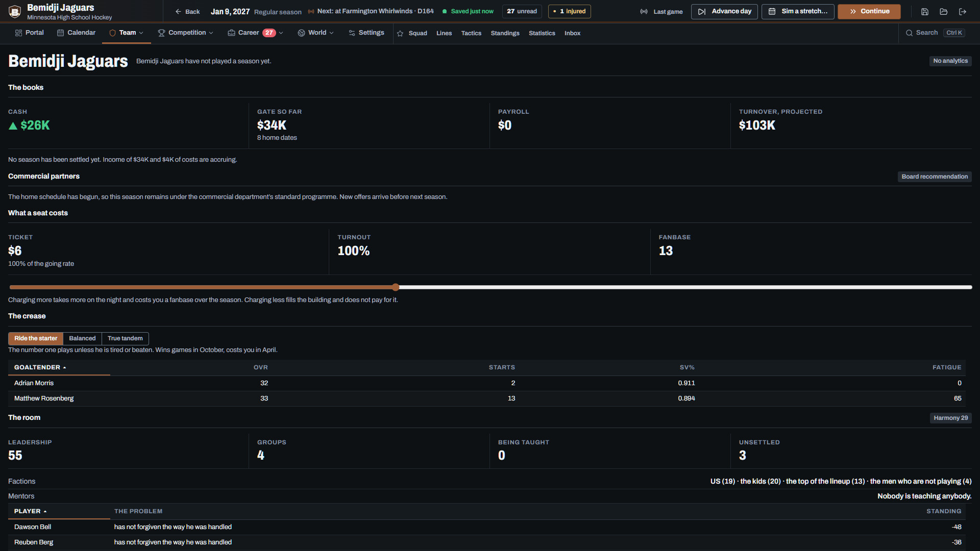Click the Turnover projected $103K value

(x=757, y=126)
